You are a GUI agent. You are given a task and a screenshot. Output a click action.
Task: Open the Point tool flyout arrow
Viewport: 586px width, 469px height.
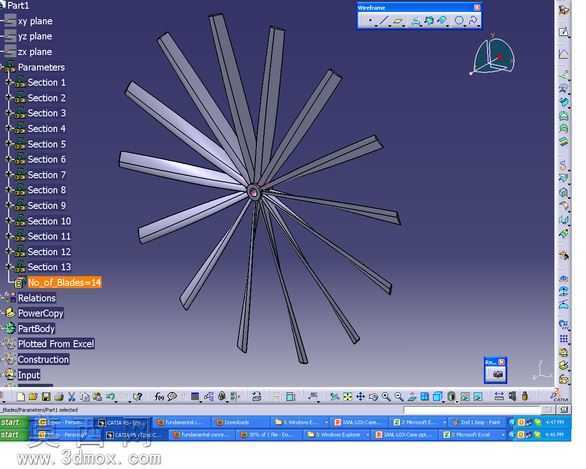(376, 26)
